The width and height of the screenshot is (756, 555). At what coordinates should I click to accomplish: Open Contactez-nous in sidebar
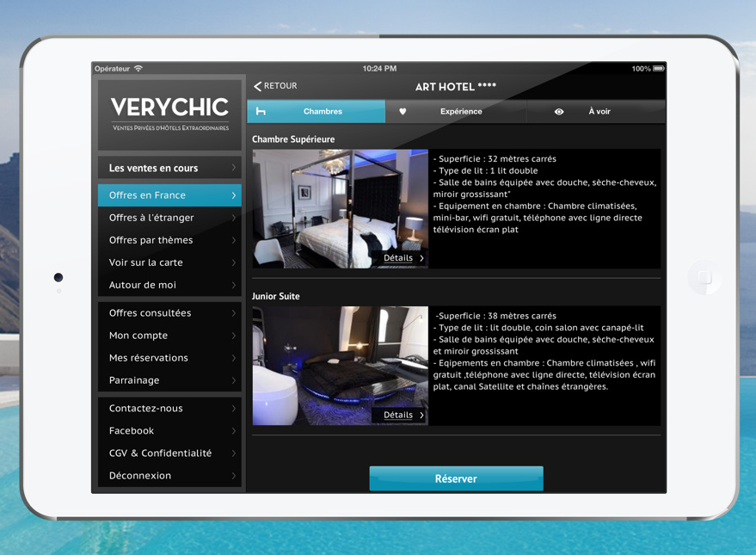tap(169, 409)
